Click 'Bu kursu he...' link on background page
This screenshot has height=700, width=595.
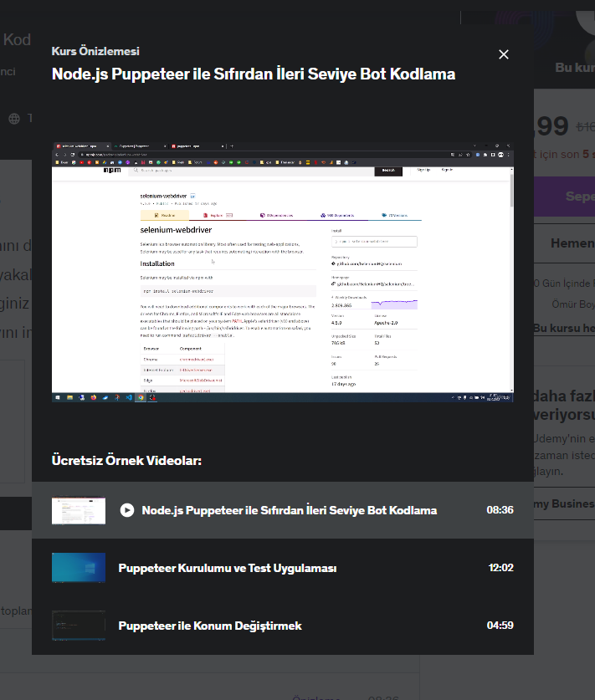tap(564, 328)
